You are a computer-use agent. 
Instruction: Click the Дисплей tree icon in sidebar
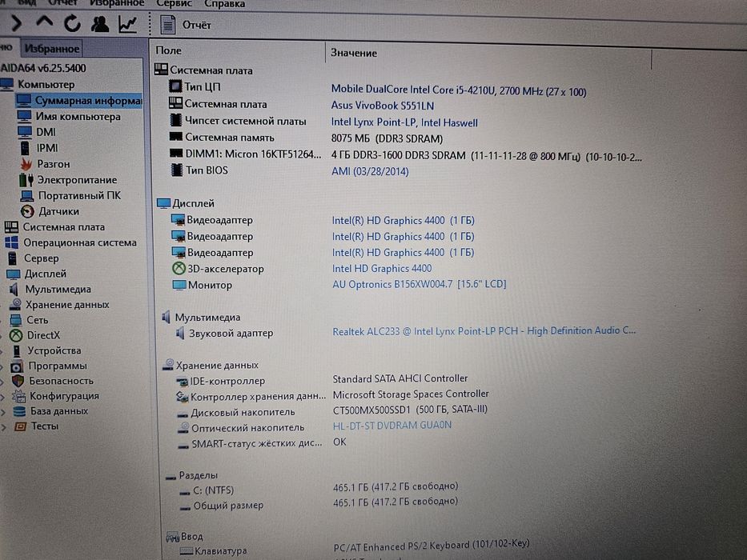[14, 274]
